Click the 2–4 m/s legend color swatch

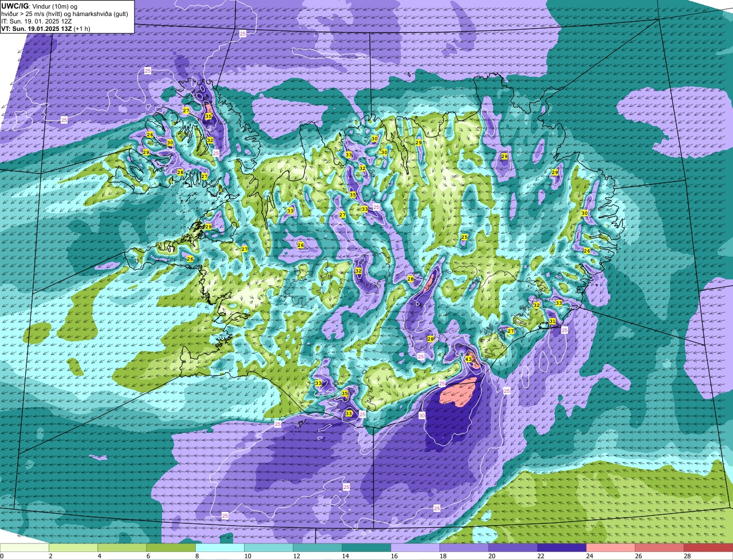coord(74,547)
